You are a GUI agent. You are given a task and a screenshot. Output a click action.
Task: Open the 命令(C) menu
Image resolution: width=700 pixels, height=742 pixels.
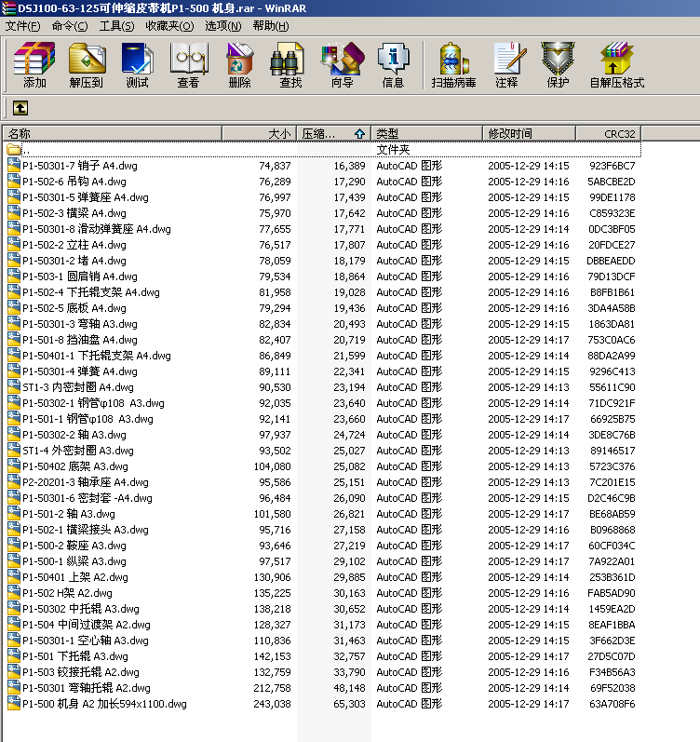click(x=70, y=26)
